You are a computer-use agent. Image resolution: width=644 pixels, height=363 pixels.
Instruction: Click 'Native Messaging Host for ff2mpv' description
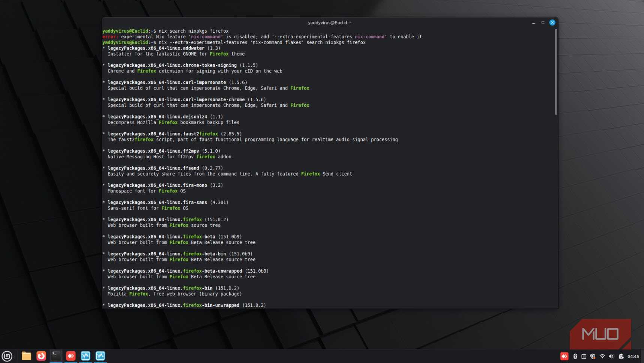(x=169, y=157)
